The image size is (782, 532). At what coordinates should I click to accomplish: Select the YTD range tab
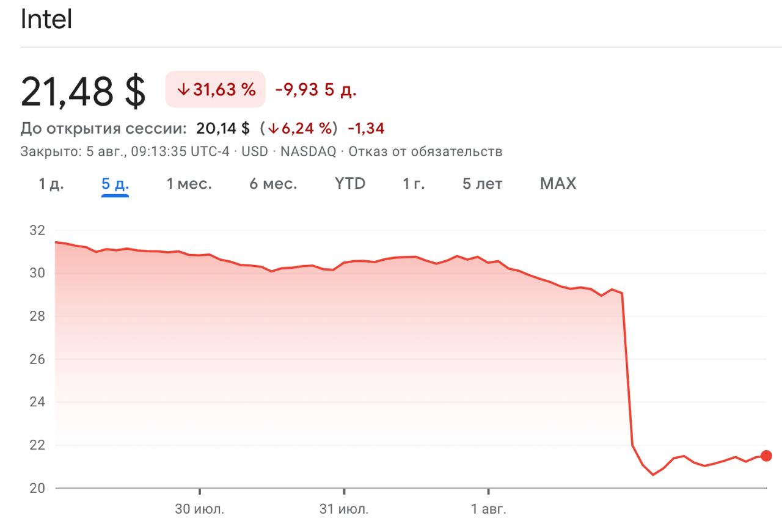[x=349, y=183]
